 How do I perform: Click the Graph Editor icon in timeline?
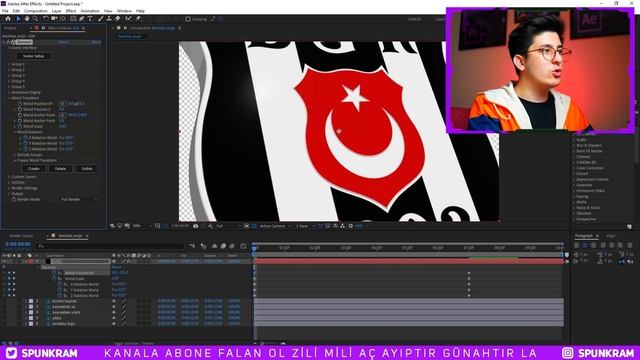point(244,246)
